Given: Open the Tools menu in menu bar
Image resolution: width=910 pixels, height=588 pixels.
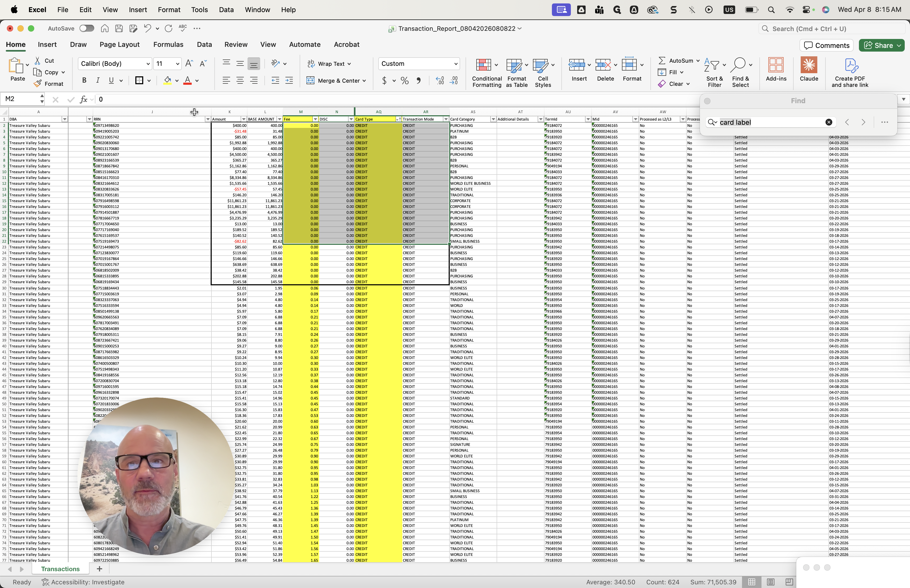Looking at the screenshot, I should (x=199, y=9).
